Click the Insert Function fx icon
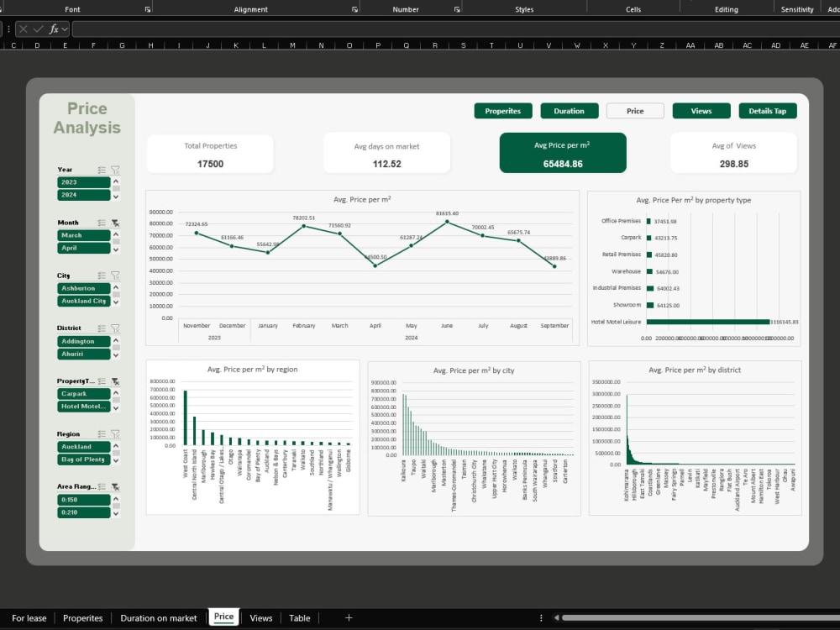This screenshot has width=840, height=630. click(x=54, y=29)
